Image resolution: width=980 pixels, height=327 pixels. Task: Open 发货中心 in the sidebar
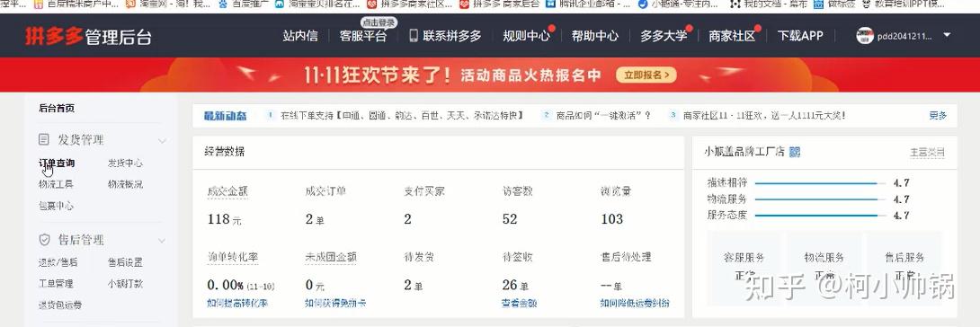point(125,163)
